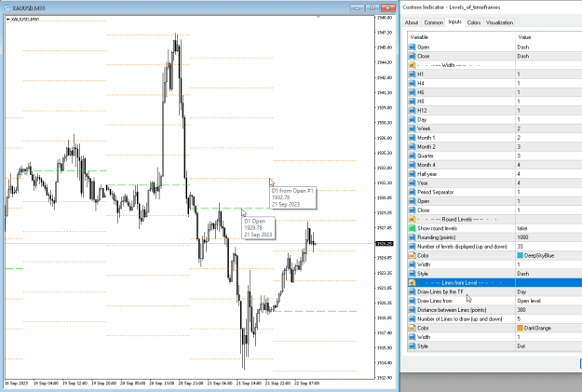Click the icon beside the H12 variable
The image size is (582, 392).
(412, 110)
